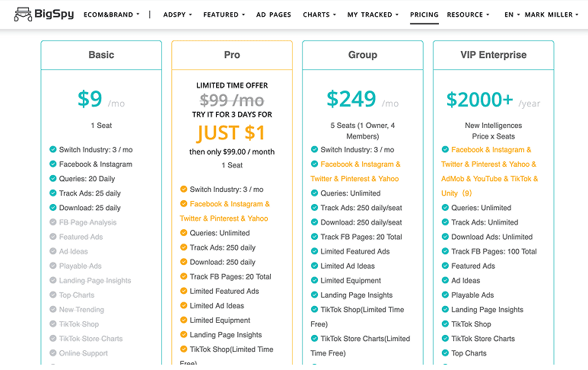Open the ADSPY dropdown
588x370 pixels.
coord(177,14)
